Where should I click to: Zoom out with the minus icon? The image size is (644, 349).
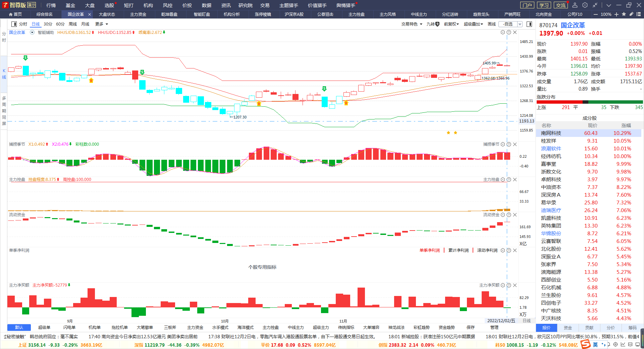[595, 14]
